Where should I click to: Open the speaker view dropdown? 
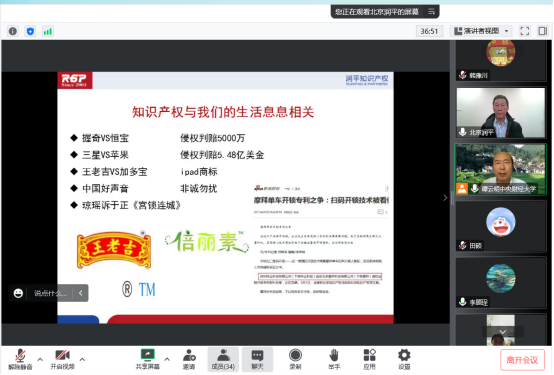coord(481,31)
